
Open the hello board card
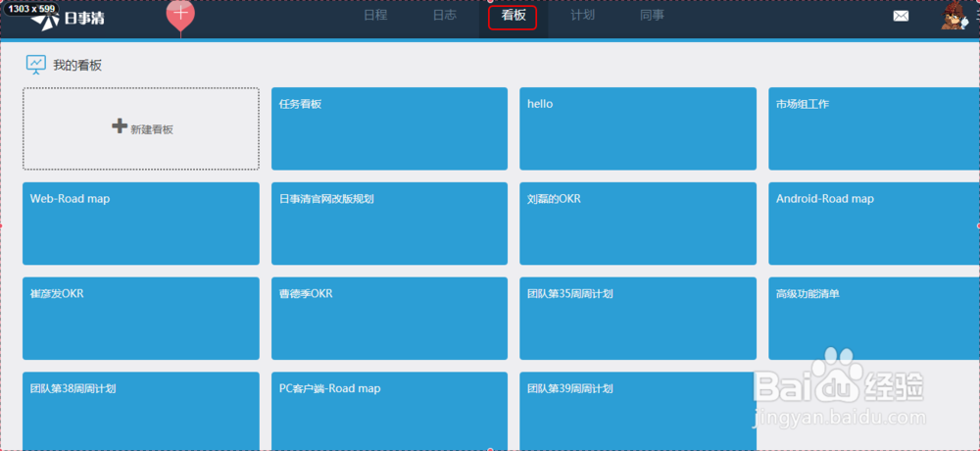(x=638, y=128)
